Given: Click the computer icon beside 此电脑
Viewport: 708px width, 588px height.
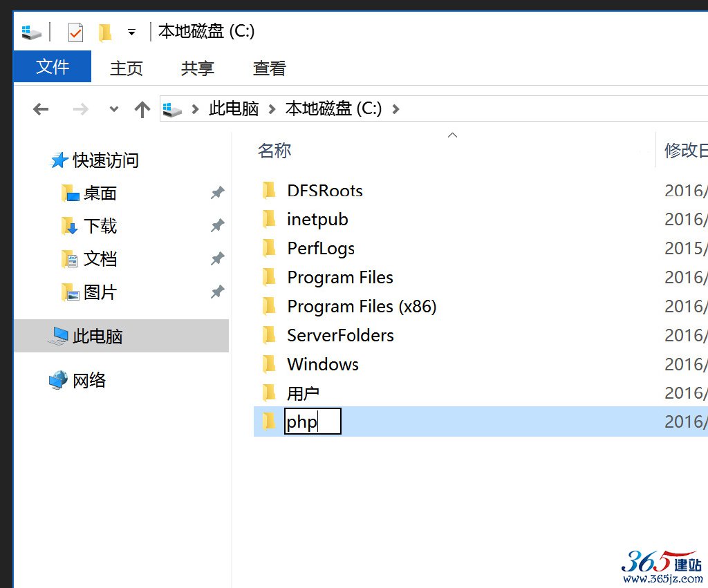Looking at the screenshot, I should pos(58,336).
